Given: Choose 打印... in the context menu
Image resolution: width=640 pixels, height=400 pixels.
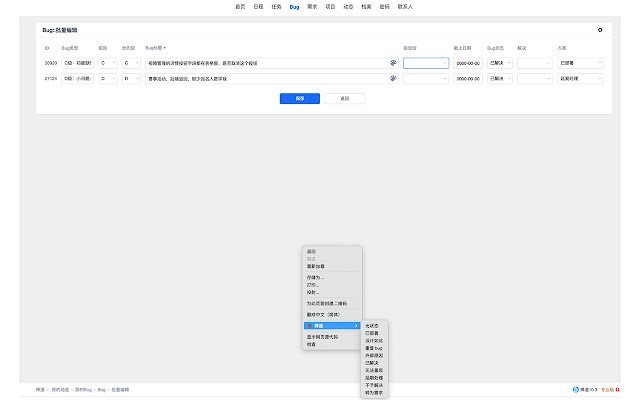Looking at the screenshot, I should point(332,285).
